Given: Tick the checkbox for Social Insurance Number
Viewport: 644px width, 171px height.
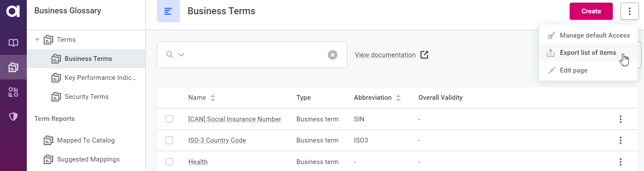Looking at the screenshot, I should [170, 119].
